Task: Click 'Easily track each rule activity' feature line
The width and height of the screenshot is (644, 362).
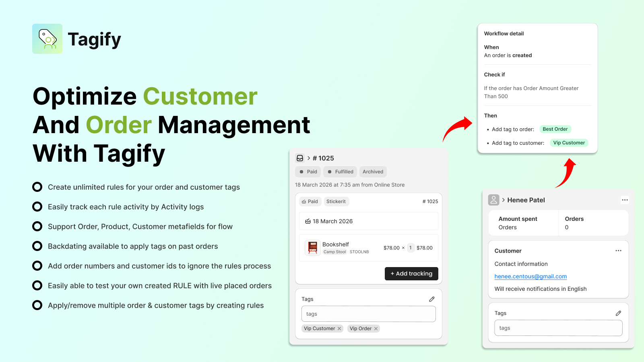Action: point(126,207)
